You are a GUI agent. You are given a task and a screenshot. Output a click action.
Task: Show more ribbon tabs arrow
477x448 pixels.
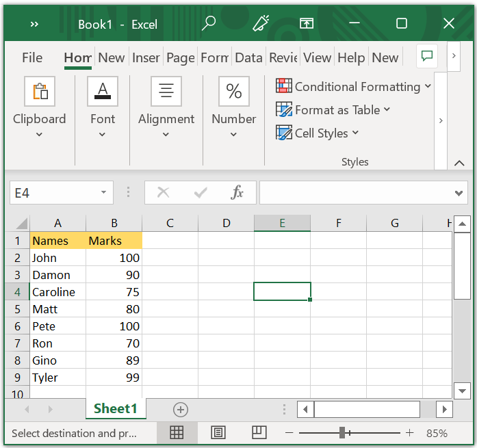pos(454,56)
